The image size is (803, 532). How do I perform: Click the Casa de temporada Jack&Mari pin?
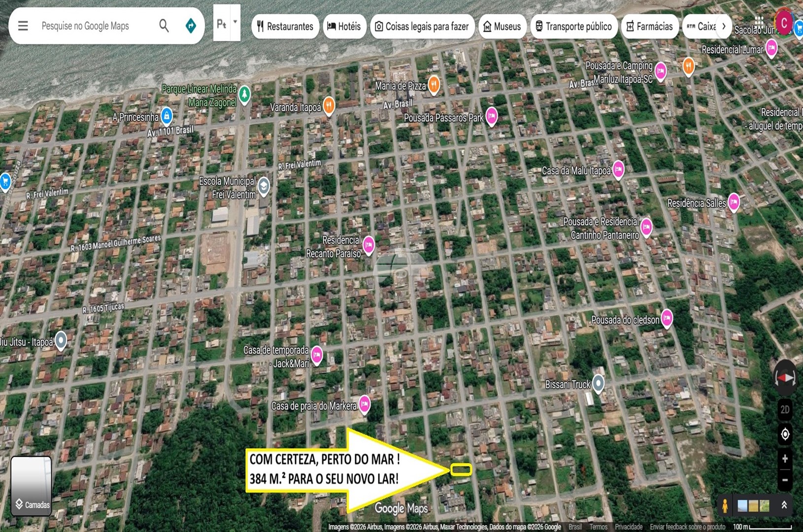(x=317, y=355)
